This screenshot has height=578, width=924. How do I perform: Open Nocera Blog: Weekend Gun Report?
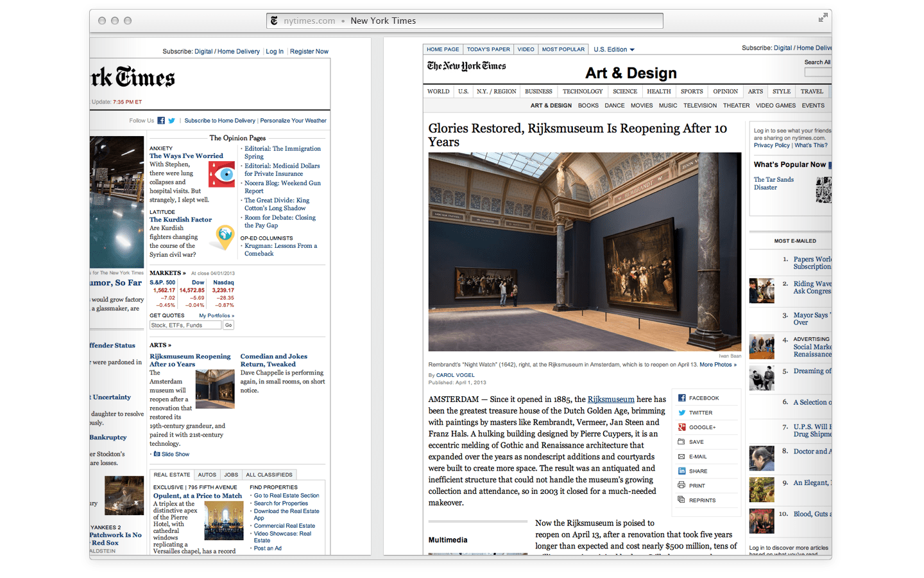click(282, 187)
